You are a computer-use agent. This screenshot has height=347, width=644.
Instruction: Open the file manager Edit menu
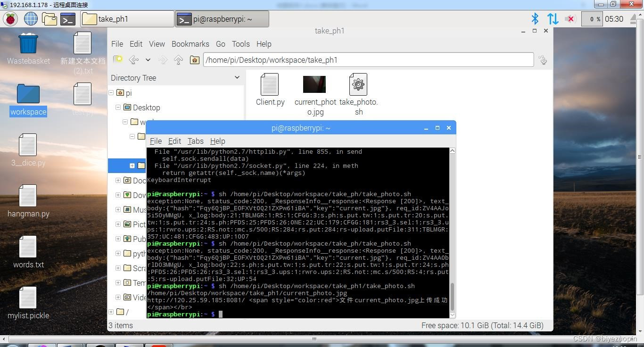[x=136, y=44]
